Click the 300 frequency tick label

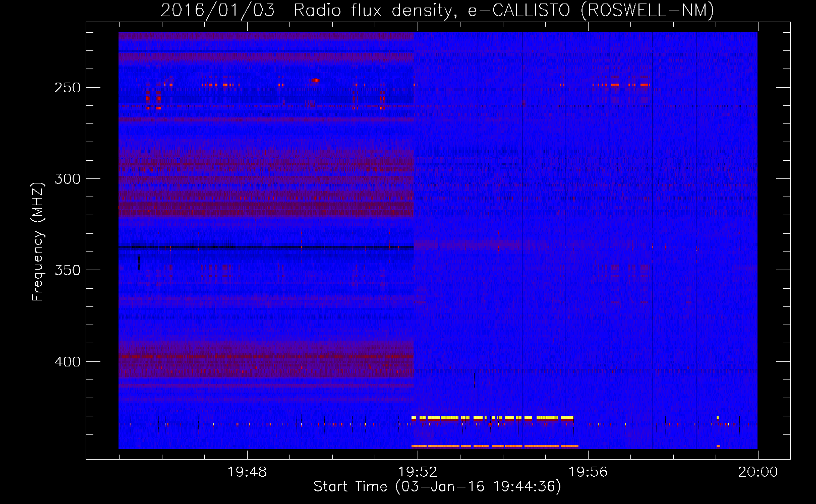pyautogui.click(x=68, y=179)
